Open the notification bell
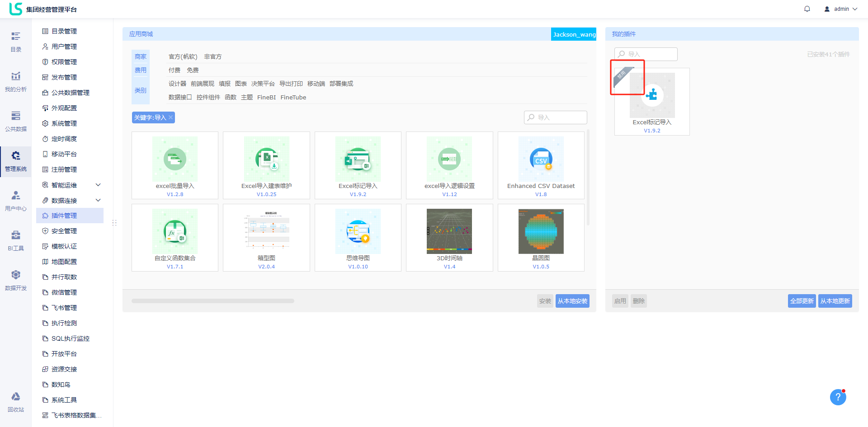Image resolution: width=868 pixels, height=427 pixels. click(x=807, y=9)
